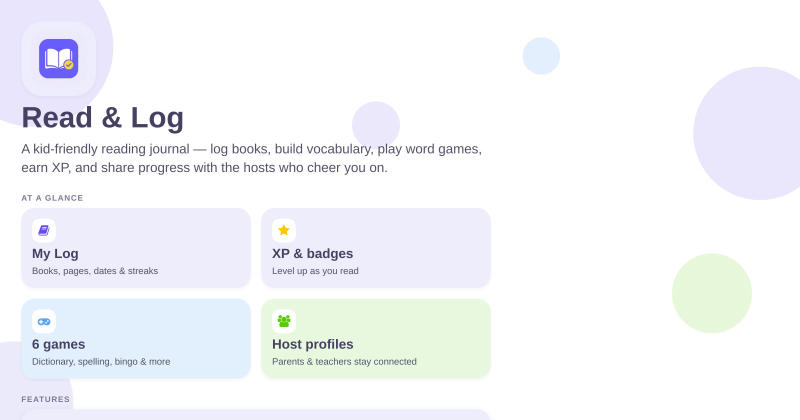Screen dimensions: 800x420
Task: Click 'Dictionary, spelling, bingo & more' text
Action: [x=101, y=362]
